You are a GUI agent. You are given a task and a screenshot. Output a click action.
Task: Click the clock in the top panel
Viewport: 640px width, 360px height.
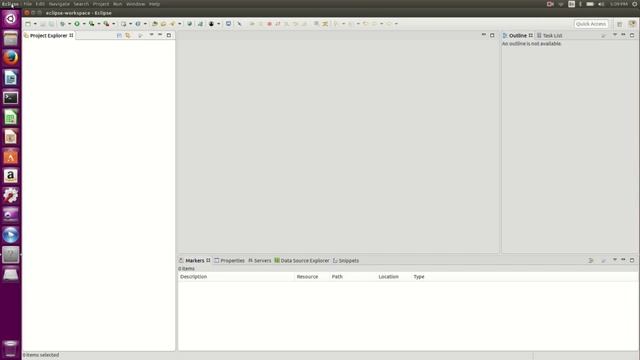[x=619, y=4]
